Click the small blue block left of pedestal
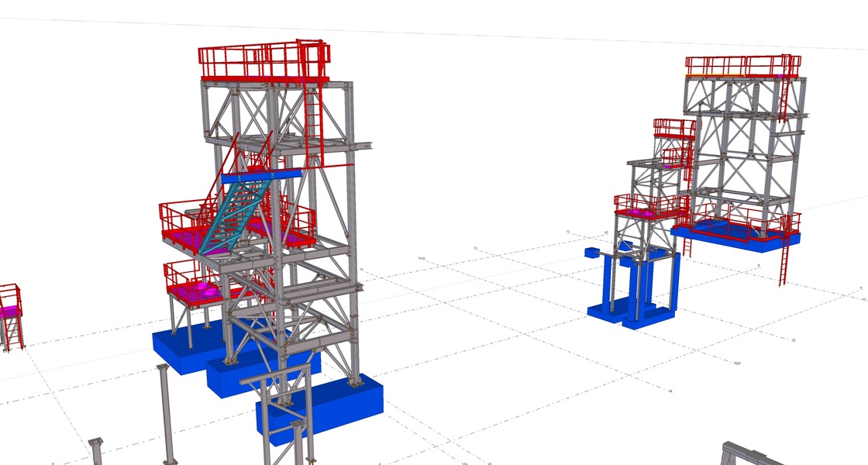The width and height of the screenshot is (868, 465). 593,253
